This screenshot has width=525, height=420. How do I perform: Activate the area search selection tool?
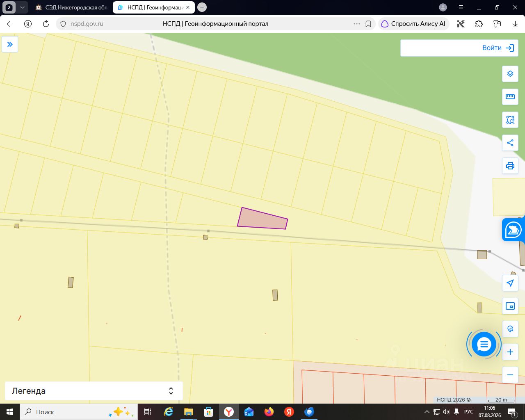tap(510, 120)
